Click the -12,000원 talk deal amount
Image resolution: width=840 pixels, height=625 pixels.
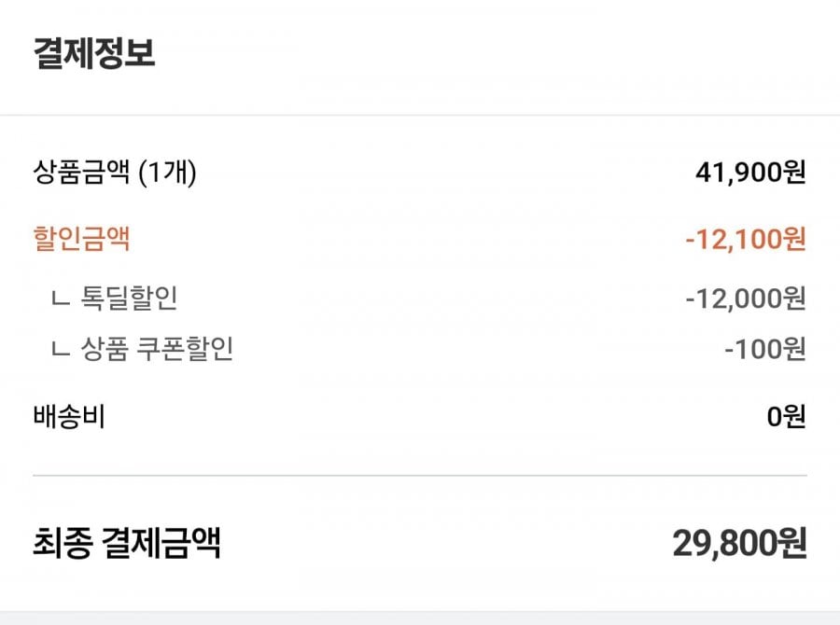(746, 299)
